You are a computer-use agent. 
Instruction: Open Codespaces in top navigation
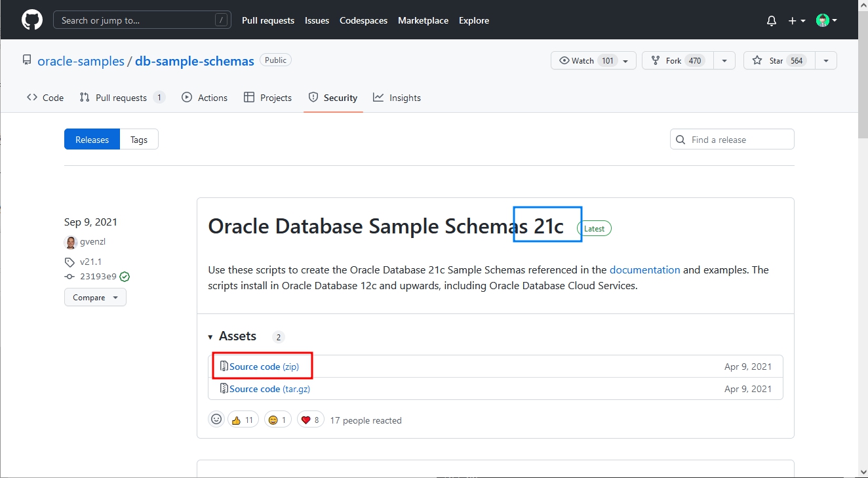(363, 20)
